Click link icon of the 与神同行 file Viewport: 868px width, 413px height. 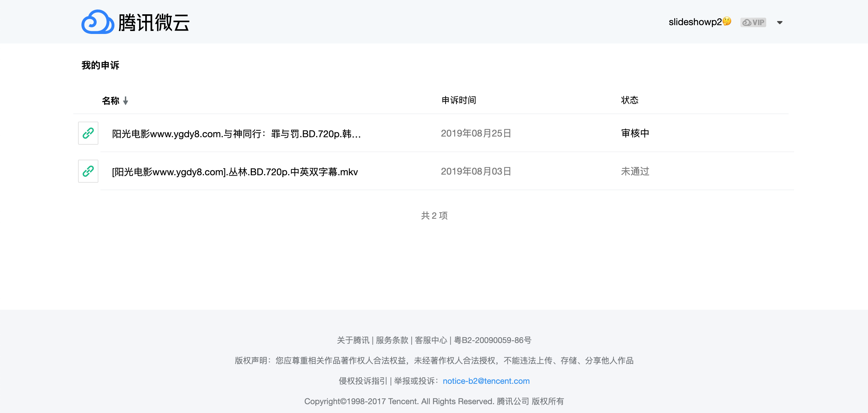pos(88,133)
